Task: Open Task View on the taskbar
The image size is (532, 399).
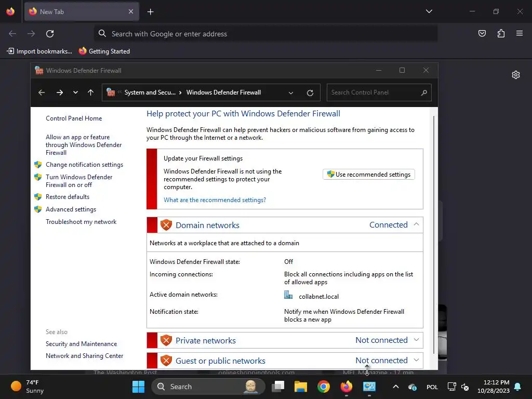Action: (278, 387)
